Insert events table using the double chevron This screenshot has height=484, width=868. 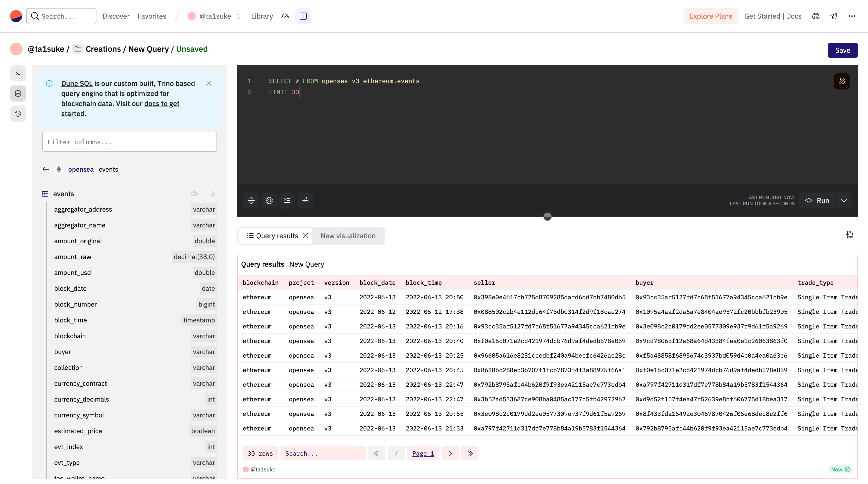point(213,194)
